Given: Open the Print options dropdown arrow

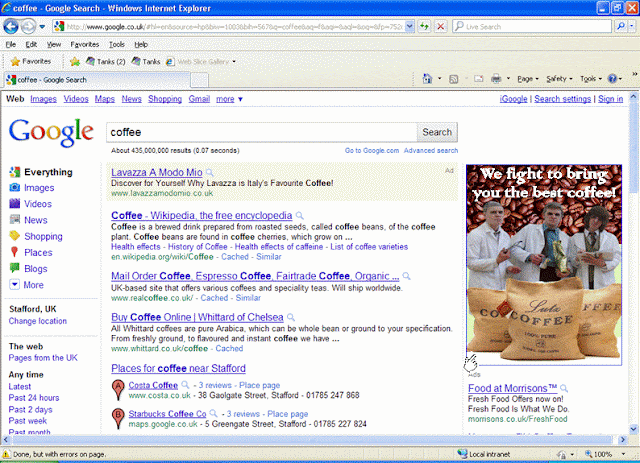Looking at the screenshot, I should coord(508,78).
